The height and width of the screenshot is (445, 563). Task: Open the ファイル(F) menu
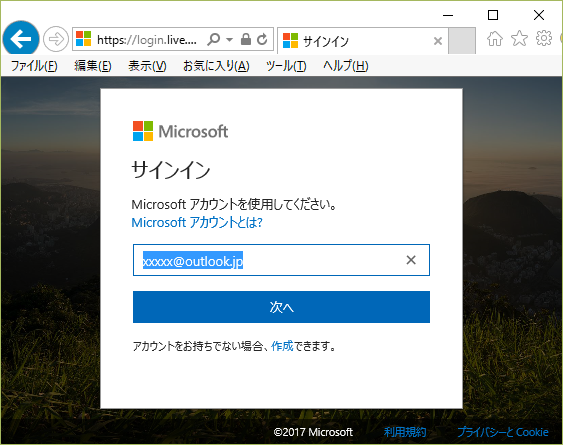pos(34,66)
